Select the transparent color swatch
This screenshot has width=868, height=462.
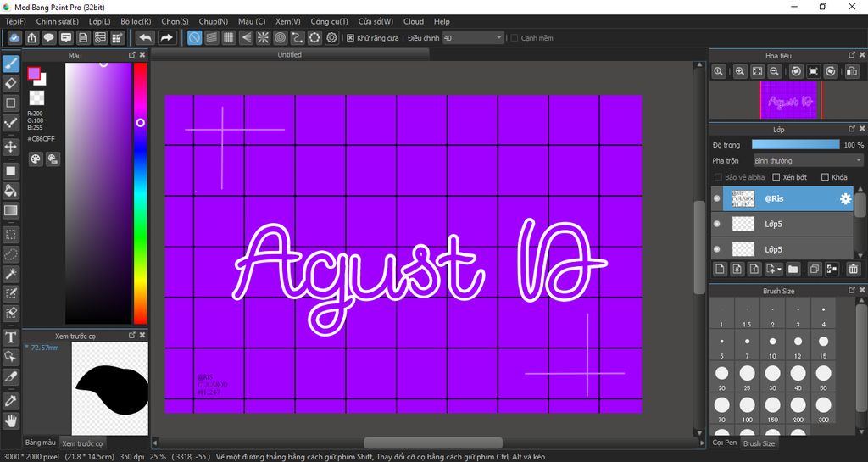[x=36, y=98]
